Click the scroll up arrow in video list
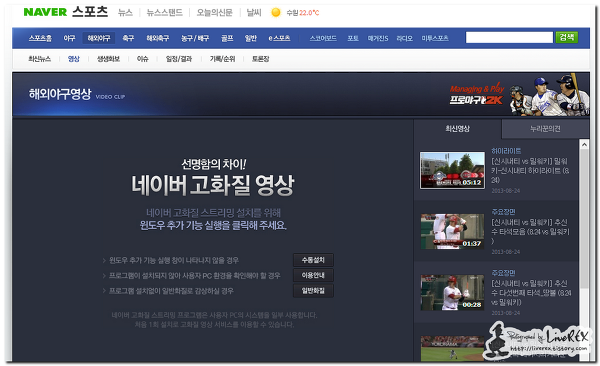Image resolution: width=600 pixels, height=366 pixels. (x=584, y=145)
